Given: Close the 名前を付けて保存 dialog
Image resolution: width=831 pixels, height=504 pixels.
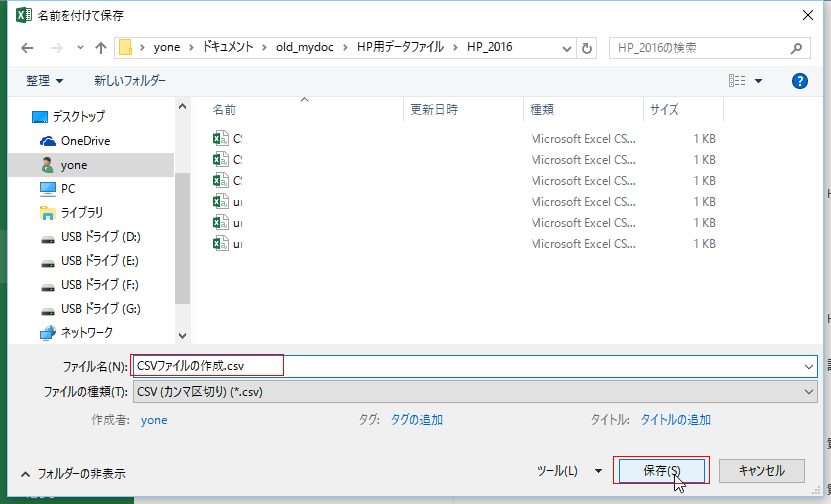Looking at the screenshot, I should tap(808, 15).
